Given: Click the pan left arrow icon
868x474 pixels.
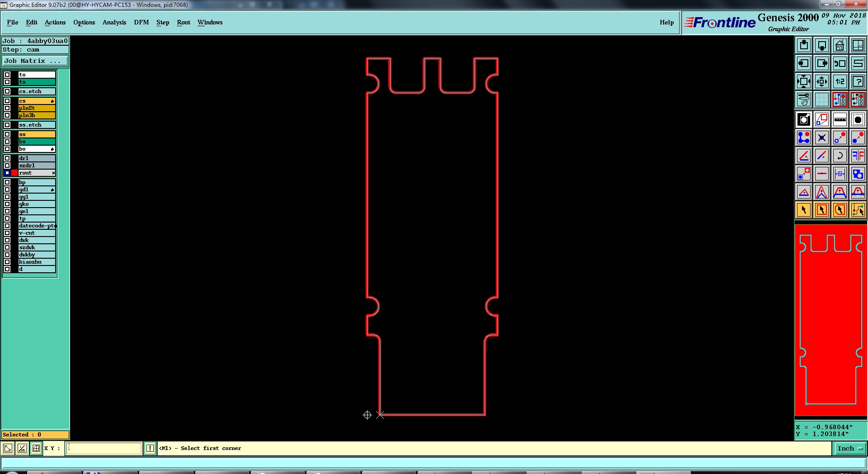Looking at the screenshot, I should 804,63.
